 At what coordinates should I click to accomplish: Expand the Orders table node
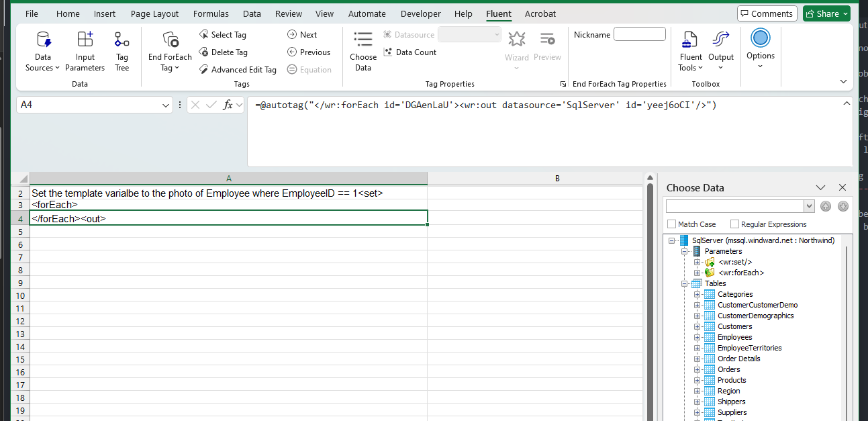[697, 369]
